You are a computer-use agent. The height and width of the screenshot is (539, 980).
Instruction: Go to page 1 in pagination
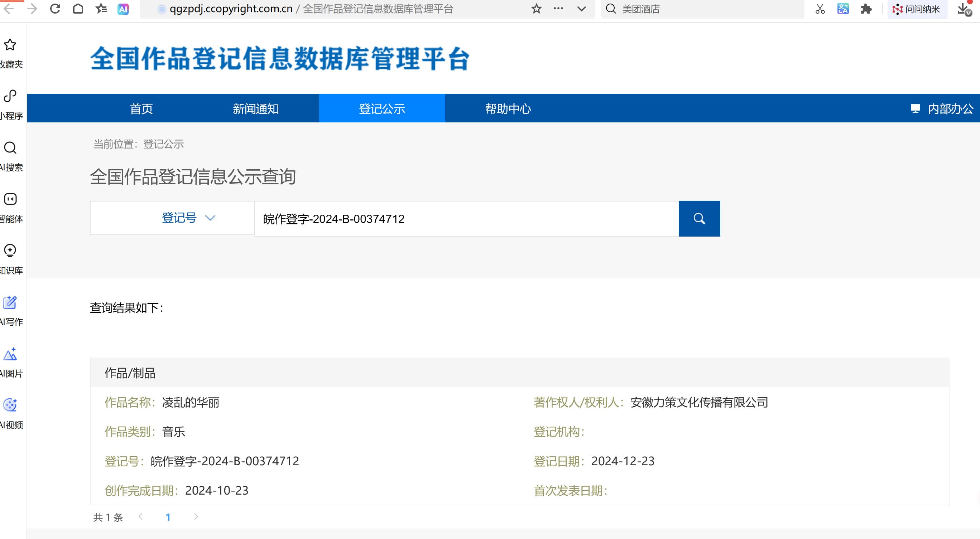tap(168, 517)
